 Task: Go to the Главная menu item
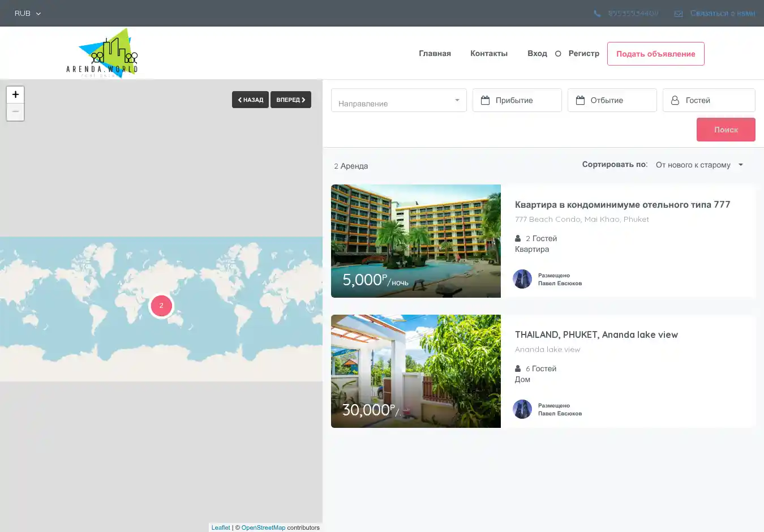(435, 53)
